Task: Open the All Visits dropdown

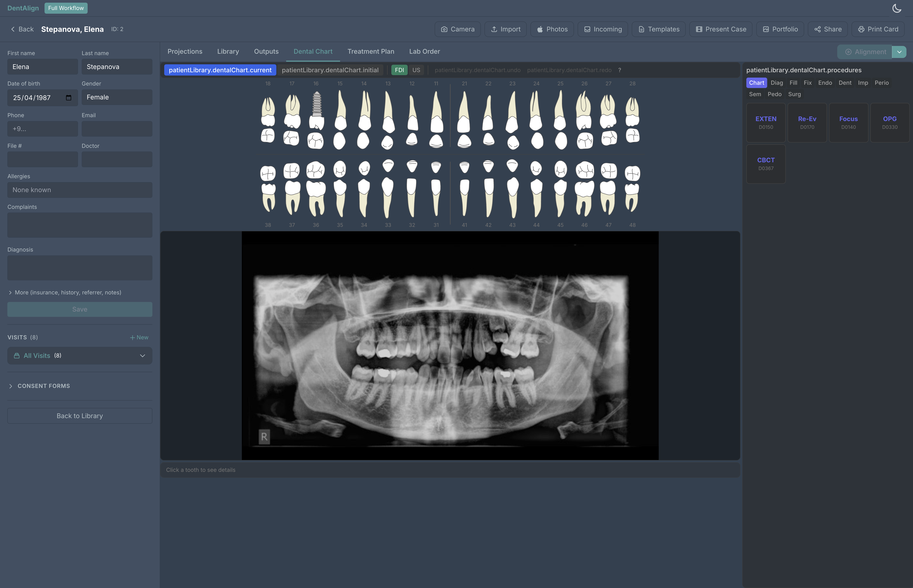Action: pyautogui.click(x=80, y=355)
